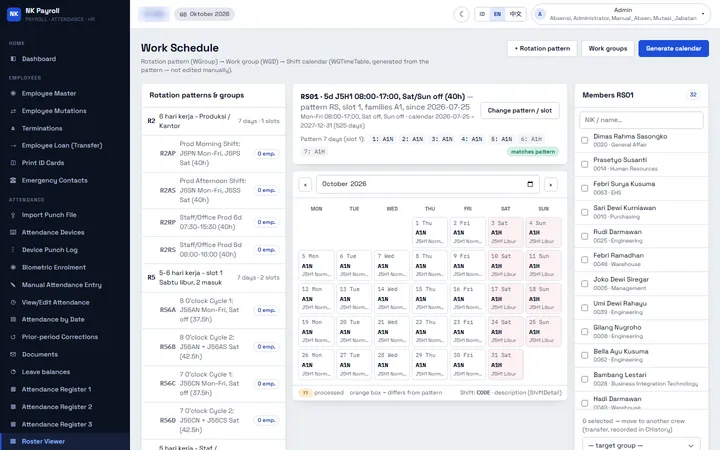Click Change pattern / slot button

520,111
